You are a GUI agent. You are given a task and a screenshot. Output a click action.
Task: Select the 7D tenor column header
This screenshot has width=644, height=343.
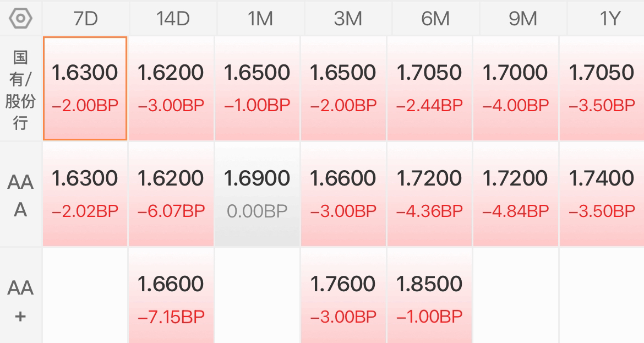[85, 19]
